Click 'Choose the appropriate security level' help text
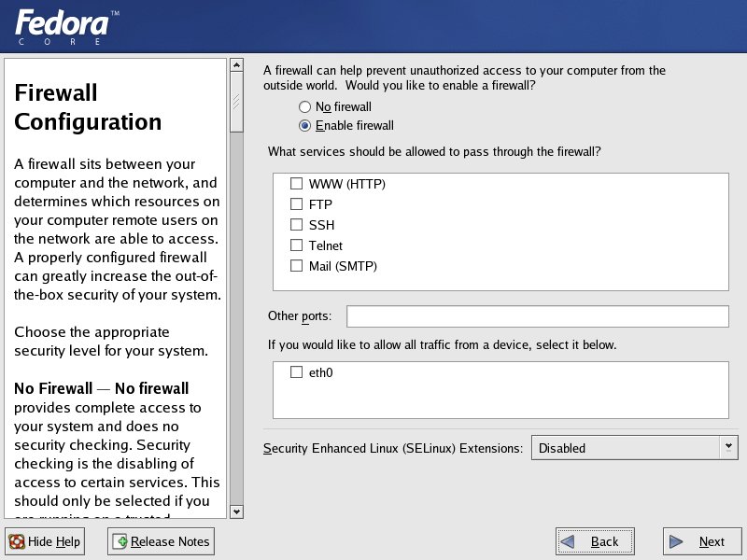The height and width of the screenshot is (560, 747). click(x=111, y=342)
